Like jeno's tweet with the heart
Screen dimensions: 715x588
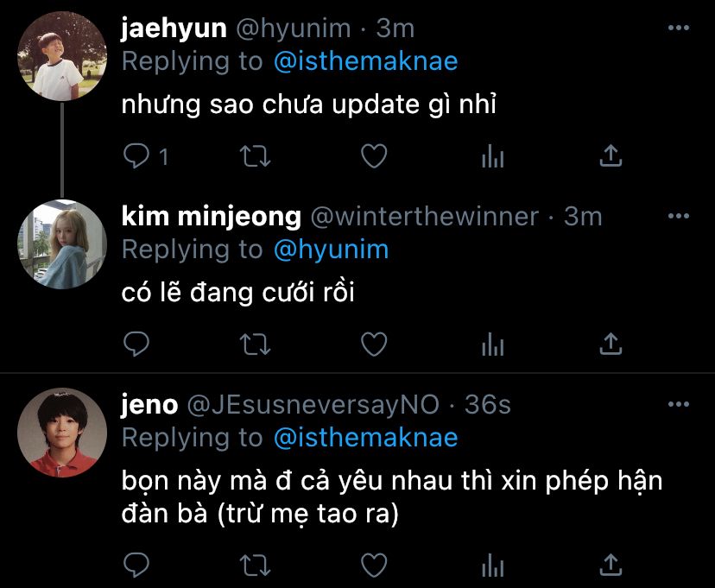(x=374, y=566)
